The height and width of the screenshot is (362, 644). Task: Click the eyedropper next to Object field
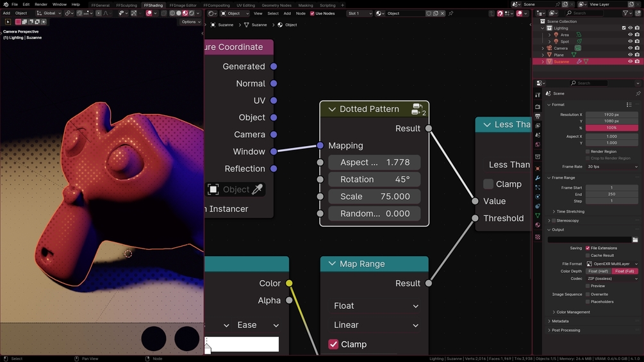pyautogui.click(x=257, y=189)
